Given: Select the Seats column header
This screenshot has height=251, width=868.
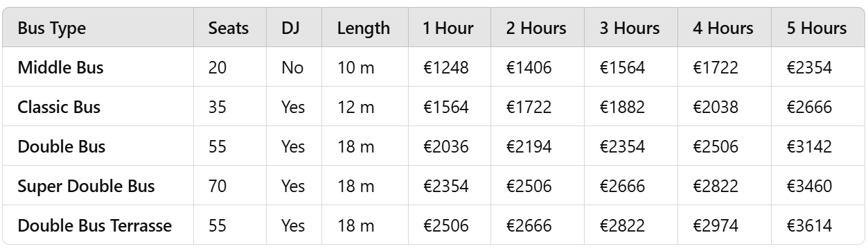Looking at the screenshot, I should (x=228, y=28).
